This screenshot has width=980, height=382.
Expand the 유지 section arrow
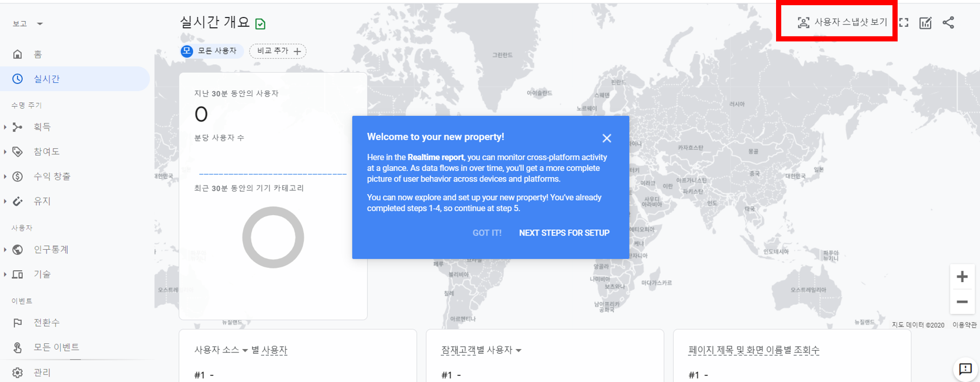(5, 201)
